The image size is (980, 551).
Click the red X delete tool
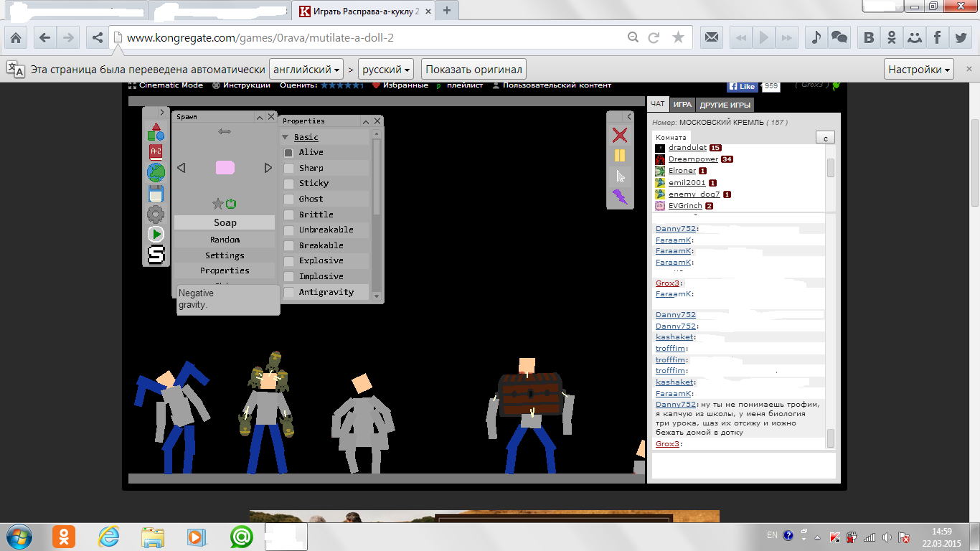pos(620,135)
